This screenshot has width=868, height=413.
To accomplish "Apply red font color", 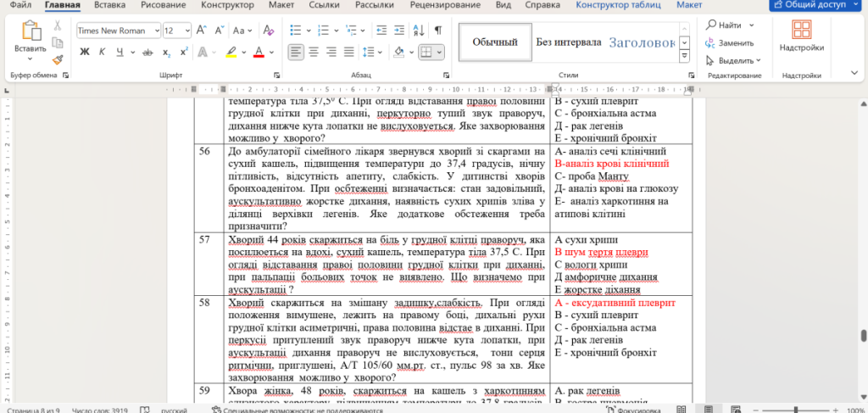I will 259,52.
